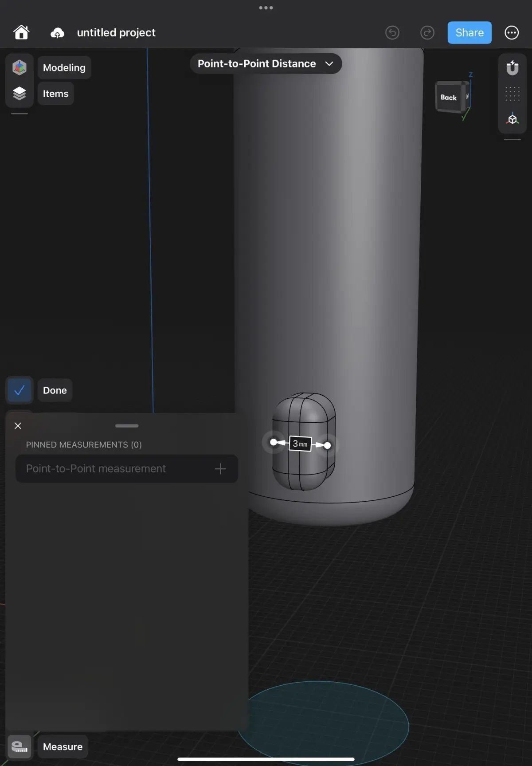Toggle the grid dots icon
This screenshot has width=532, height=766.
pyautogui.click(x=512, y=94)
